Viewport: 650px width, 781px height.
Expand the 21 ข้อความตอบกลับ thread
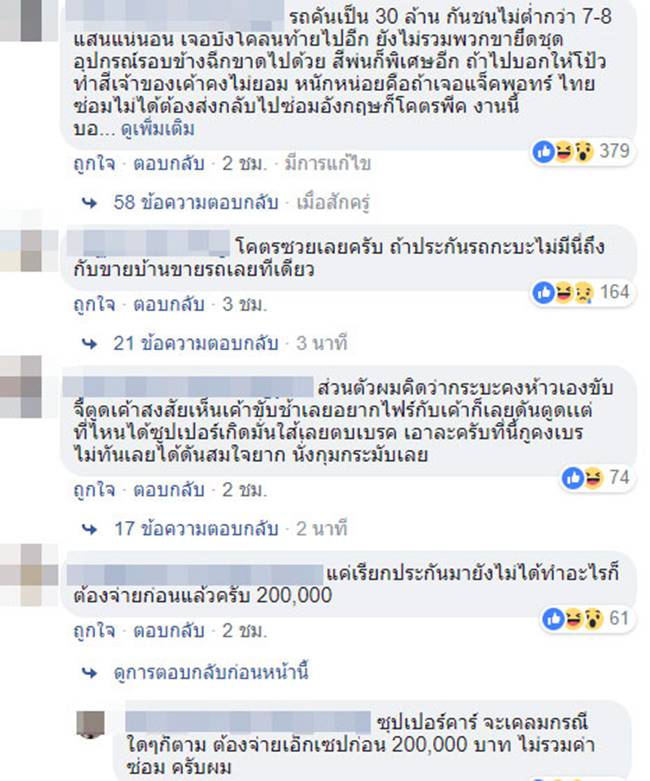tap(196, 343)
